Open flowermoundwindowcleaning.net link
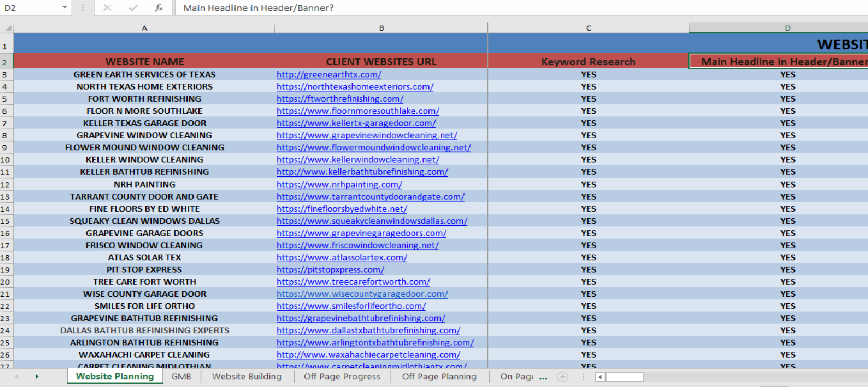 [x=374, y=147]
